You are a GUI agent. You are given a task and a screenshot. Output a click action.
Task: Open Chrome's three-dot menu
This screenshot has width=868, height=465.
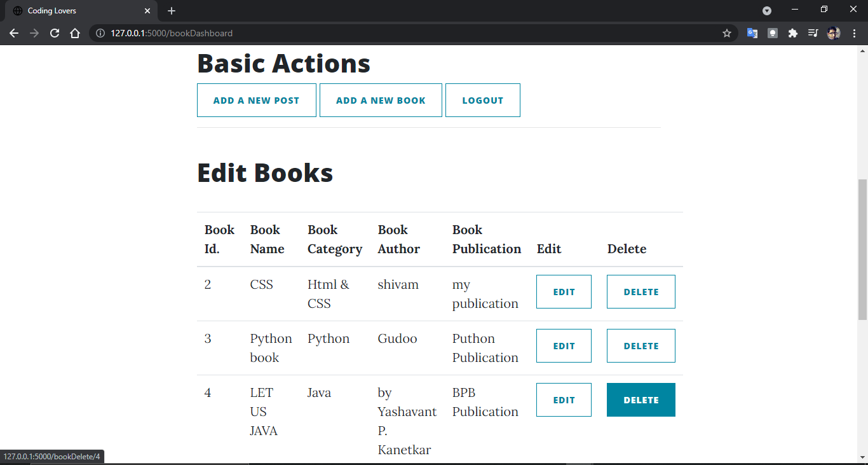[854, 33]
